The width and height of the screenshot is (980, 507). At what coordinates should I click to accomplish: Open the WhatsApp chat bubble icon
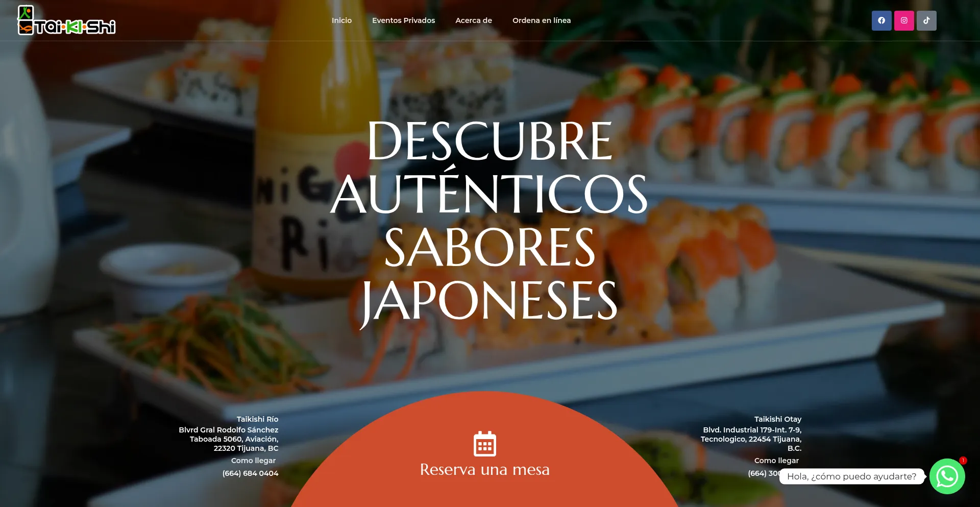[x=947, y=476]
